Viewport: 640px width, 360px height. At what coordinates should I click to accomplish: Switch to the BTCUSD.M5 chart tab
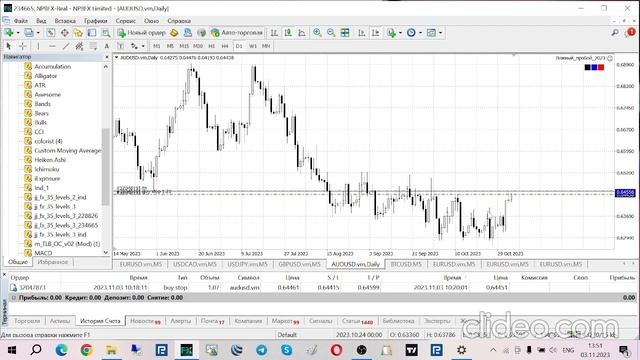[x=406, y=264]
